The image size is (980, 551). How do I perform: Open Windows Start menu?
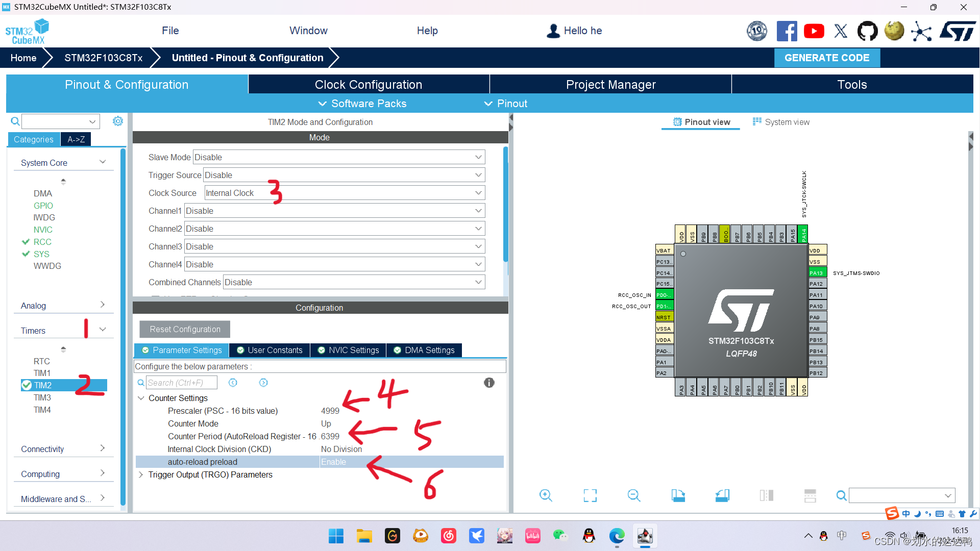pos(336,536)
